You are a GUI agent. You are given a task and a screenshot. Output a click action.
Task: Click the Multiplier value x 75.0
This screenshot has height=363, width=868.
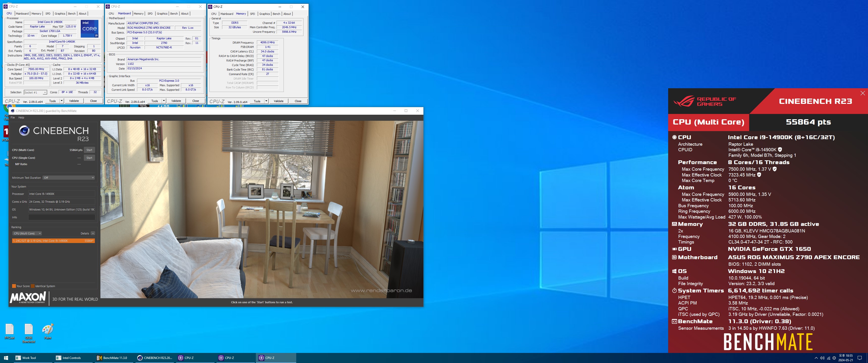36,73
